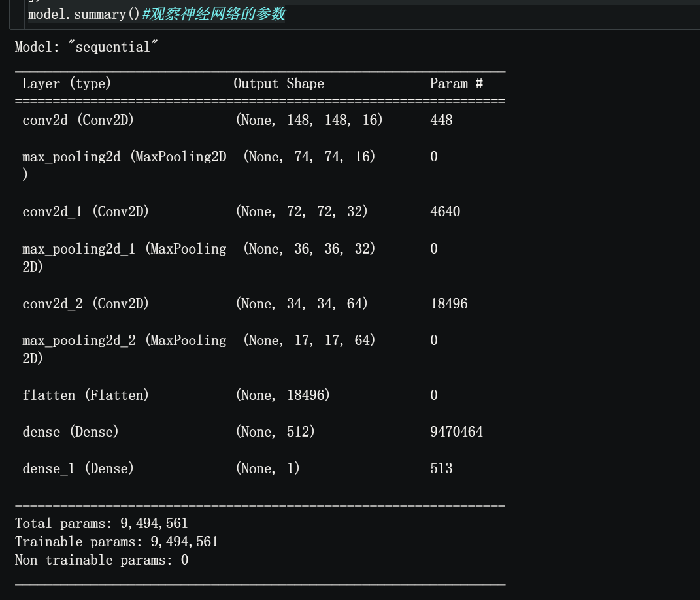Screen dimensions: 700x600
Task: Click the param count 18496 for conv2d_2
Action: pyautogui.click(x=449, y=303)
